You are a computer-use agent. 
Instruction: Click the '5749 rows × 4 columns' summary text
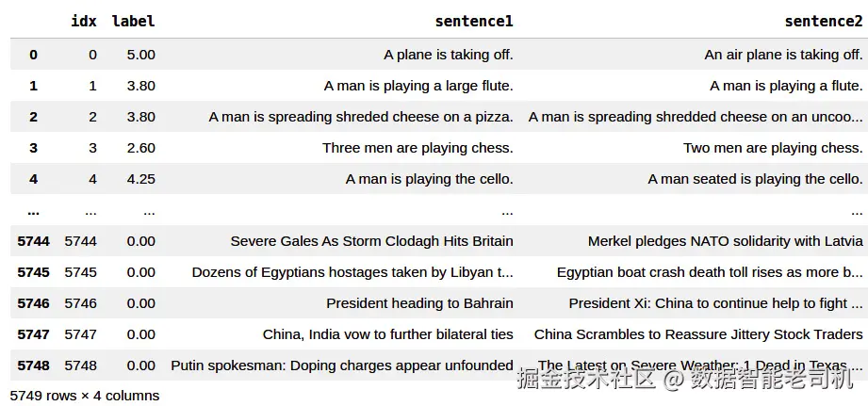tap(85, 396)
